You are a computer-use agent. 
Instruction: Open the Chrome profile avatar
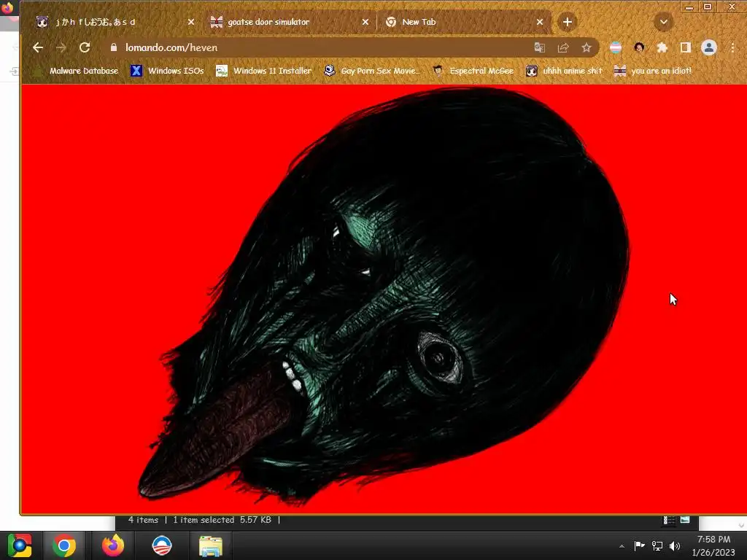(x=709, y=47)
